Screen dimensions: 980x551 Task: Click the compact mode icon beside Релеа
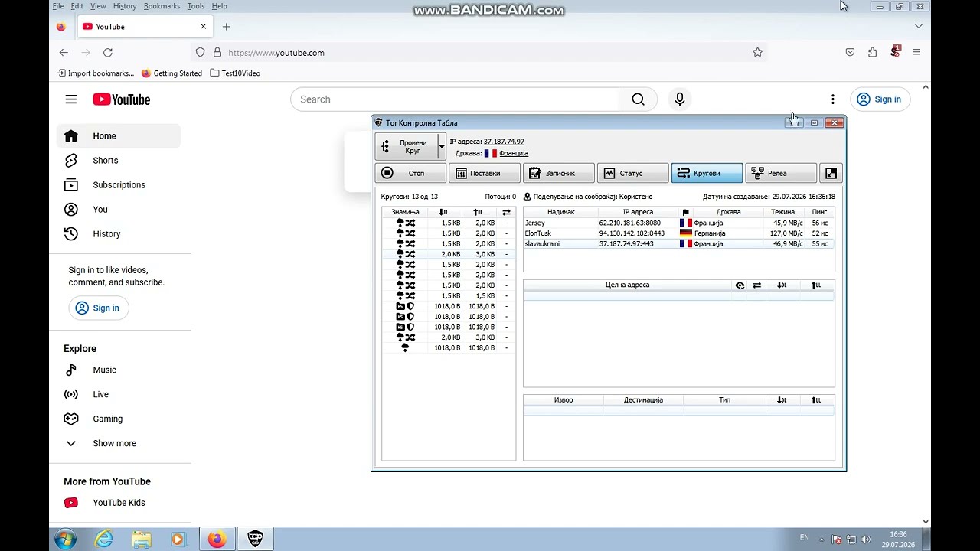pyautogui.click(x=831, y=173)
